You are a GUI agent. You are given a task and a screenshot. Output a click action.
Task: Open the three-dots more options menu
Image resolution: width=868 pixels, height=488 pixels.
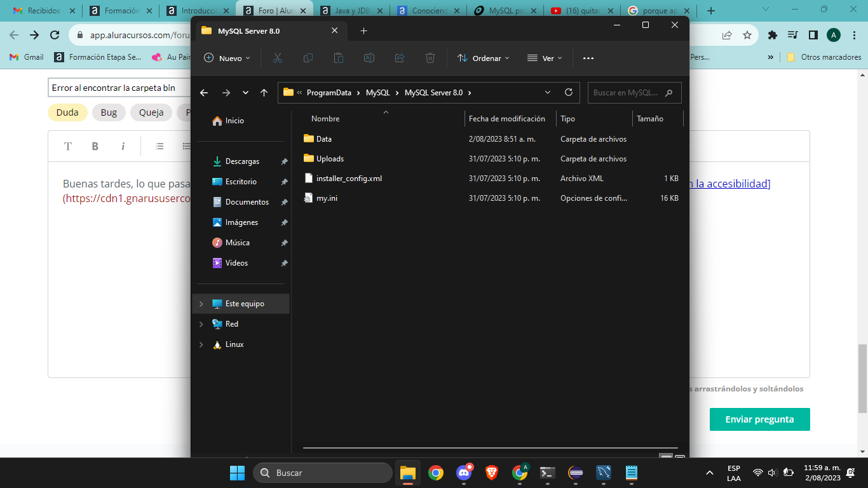tap(588, 58)
